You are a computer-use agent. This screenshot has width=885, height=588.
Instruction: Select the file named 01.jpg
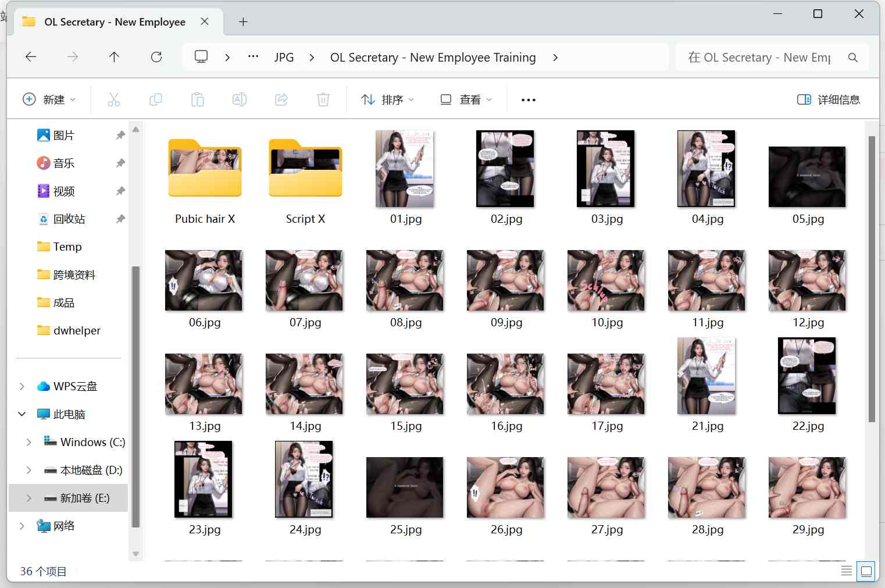(x=406, y=177)
